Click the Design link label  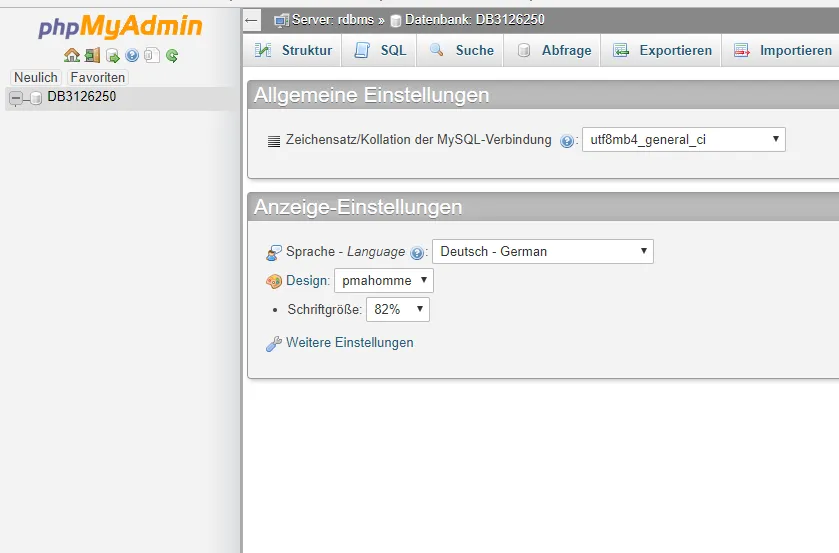307,281
